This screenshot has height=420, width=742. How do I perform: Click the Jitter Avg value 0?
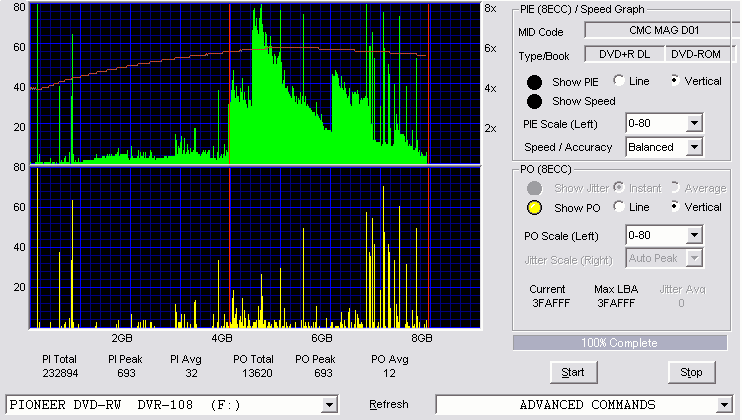coord(681,303)
